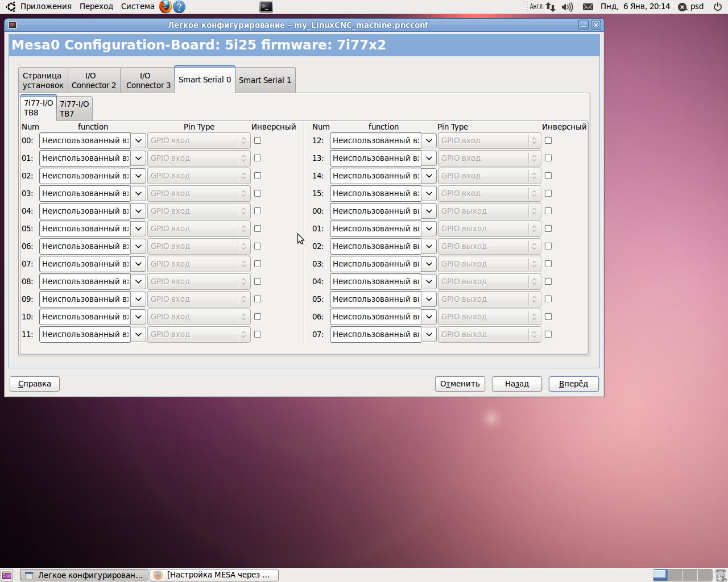Open function dropdown for GPIO выход row 05

429,299
